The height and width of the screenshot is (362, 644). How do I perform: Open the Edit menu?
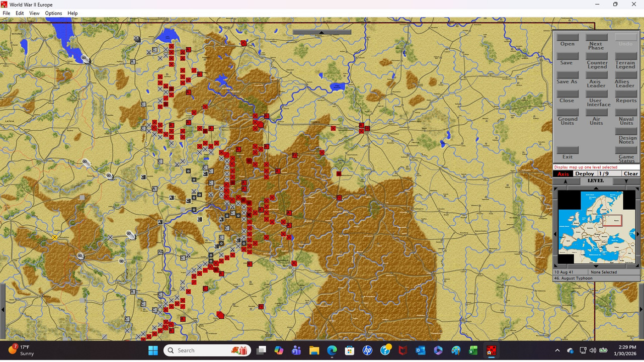tap(20, 13)
